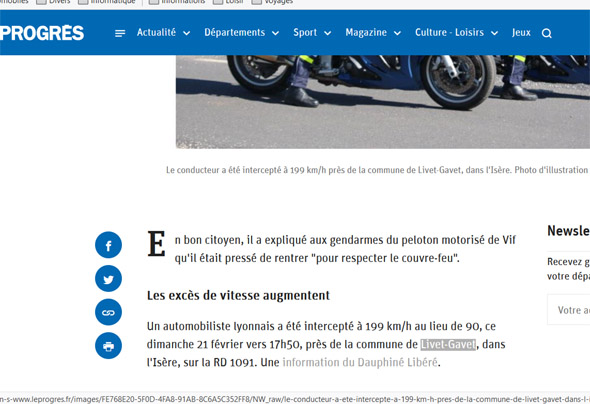Click the highlighted Livet-Gavet text

tap(448, 345)
